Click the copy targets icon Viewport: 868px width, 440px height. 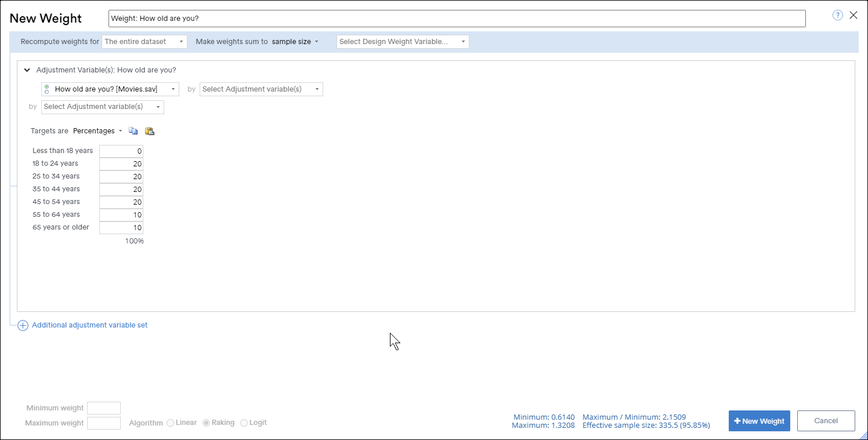click(x=133, y=130)
